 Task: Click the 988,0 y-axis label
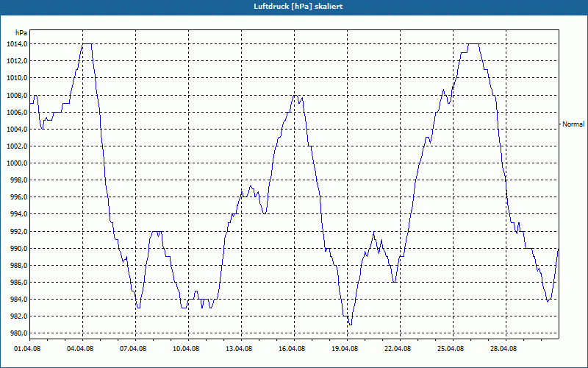(18, 266)
